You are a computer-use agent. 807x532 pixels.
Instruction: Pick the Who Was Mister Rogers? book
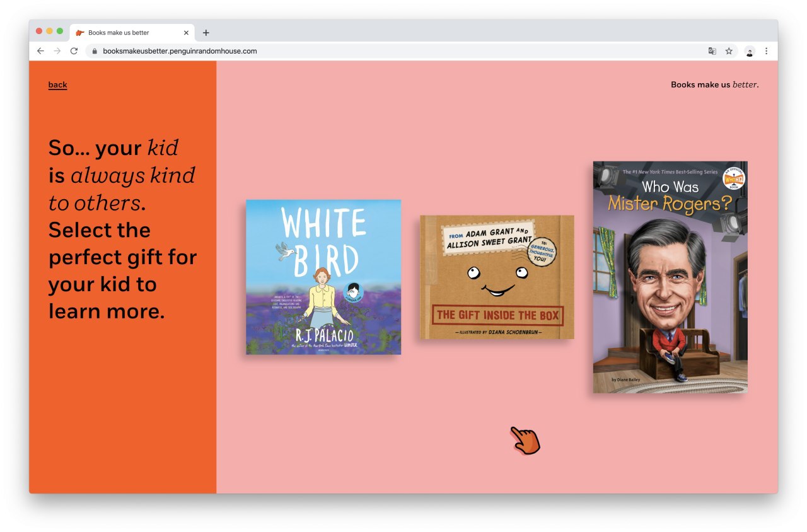point(670,277)
